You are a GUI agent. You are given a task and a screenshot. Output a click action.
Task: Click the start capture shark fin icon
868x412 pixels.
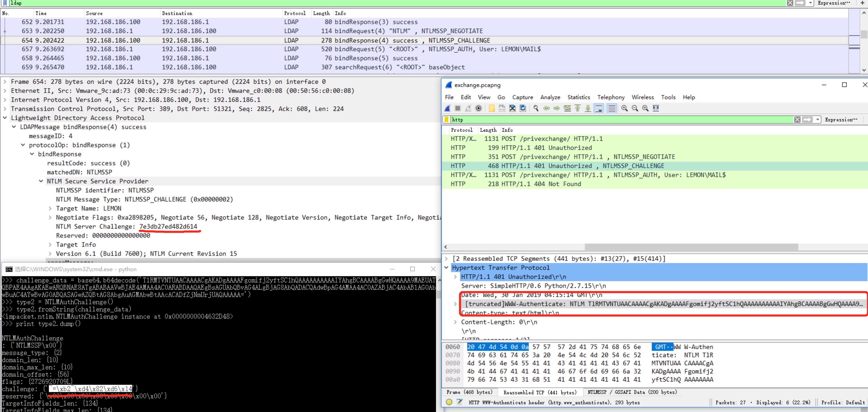(448, 108)
